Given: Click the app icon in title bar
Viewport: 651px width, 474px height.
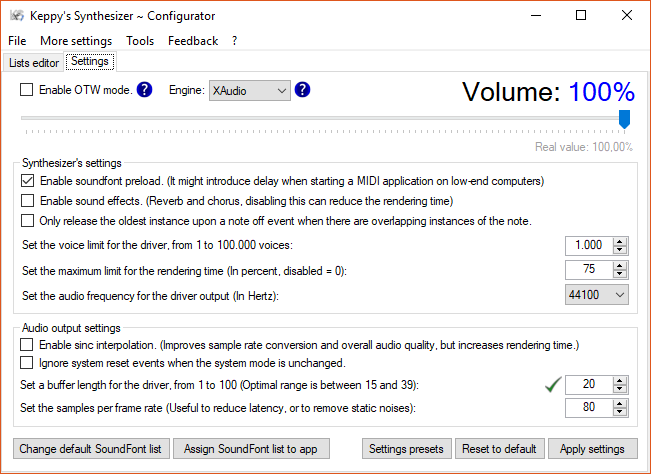Looking at the screenshot, I should [x=16, y=16].
